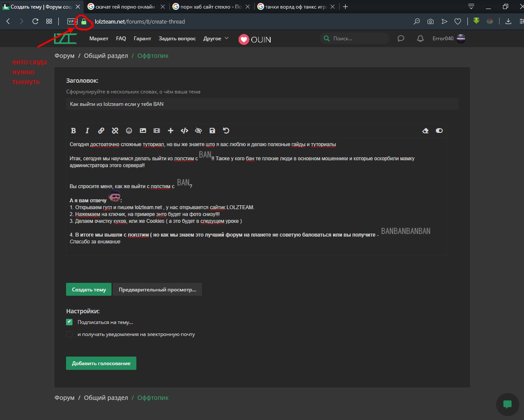Click 'Общий раздел' breadcrumb above the form

click(106, 56)
